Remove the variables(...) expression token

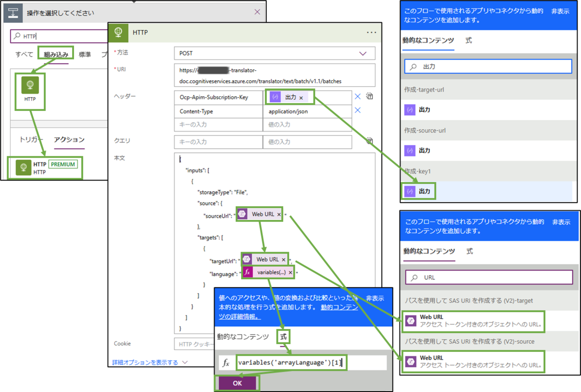pos(290,272)
